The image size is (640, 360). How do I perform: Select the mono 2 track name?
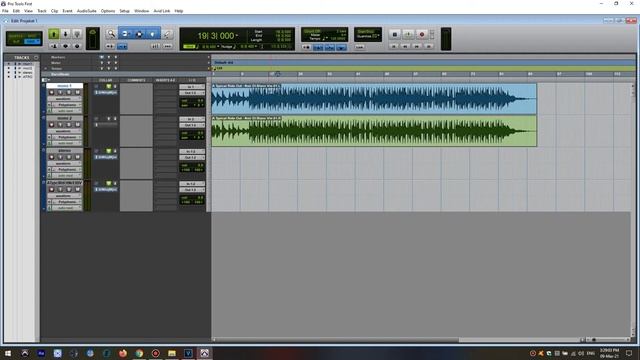64,118
